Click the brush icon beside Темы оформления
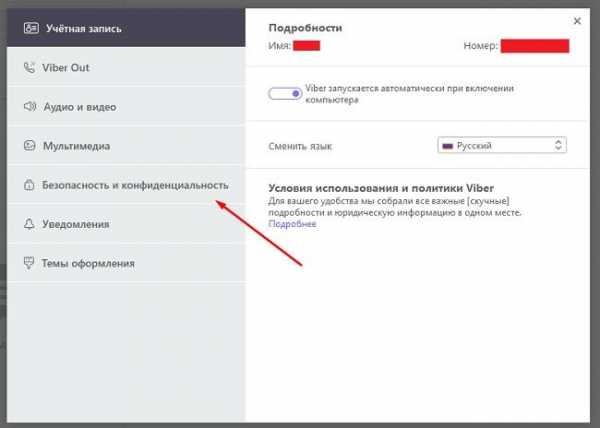The height and width of the screenshot is (428, 600). click(29, 263)
